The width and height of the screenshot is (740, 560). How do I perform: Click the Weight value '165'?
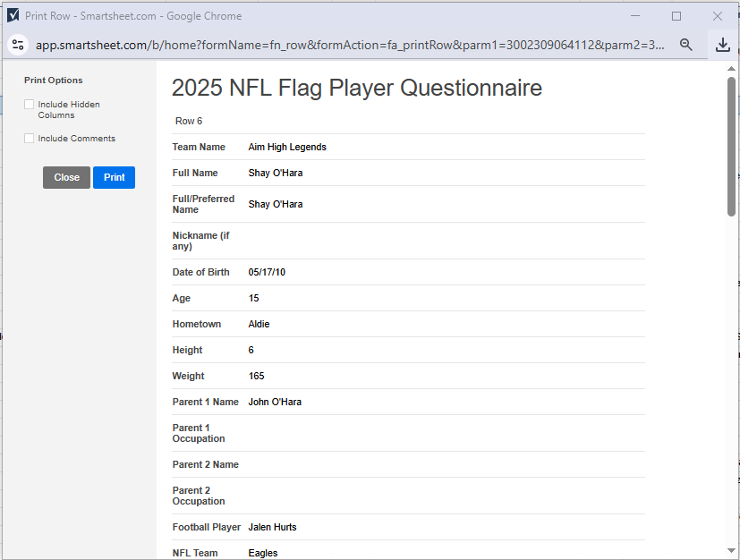tap(256, 376)
